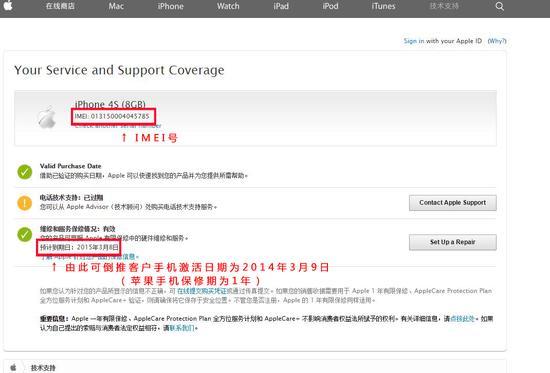Open iTunes from the navigation bar

pyautogui.click(x=383, y=6)
